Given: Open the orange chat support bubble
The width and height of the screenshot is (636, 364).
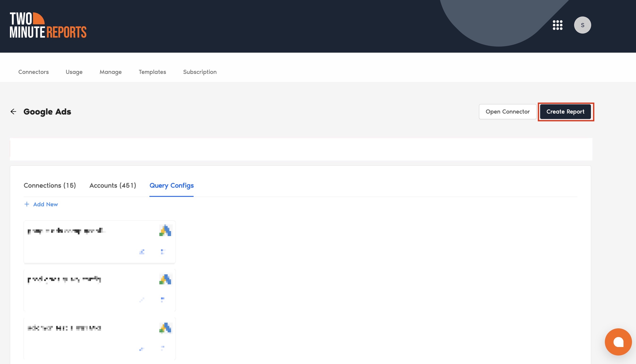Looking at the screenshot, I should [618, 342].
